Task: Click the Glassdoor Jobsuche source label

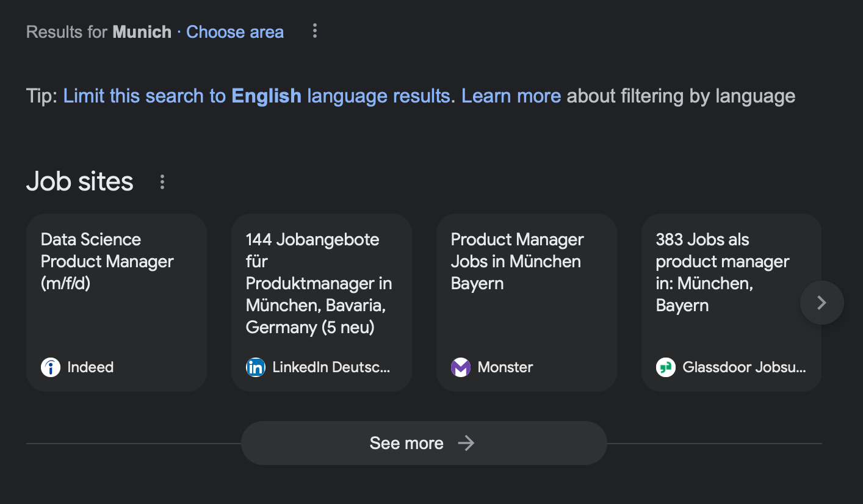Action: (744, 367)
